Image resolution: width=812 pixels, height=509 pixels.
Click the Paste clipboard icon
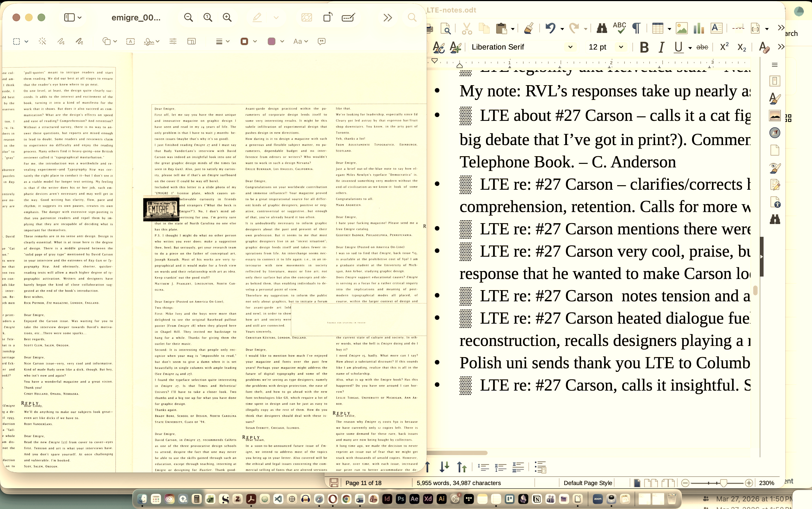(x=502, y=29)
